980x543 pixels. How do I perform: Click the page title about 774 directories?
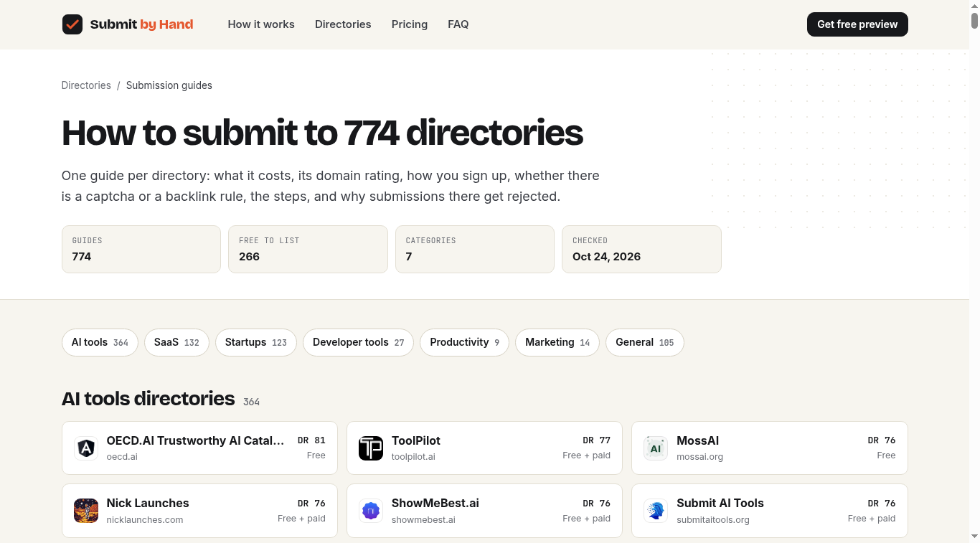(x=322, y=133)
